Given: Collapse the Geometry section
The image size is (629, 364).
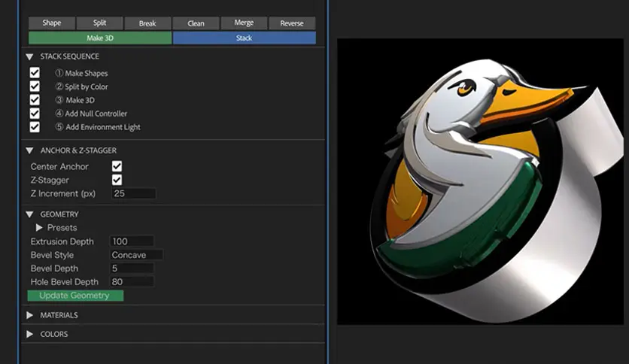Looking at the screenshot, I should [29, 214].
